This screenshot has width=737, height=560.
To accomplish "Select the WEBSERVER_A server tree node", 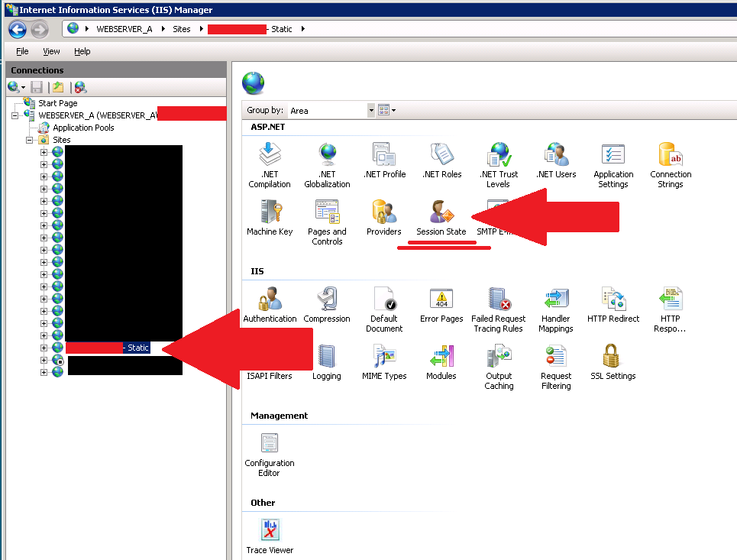I will (x=98, y=115).
